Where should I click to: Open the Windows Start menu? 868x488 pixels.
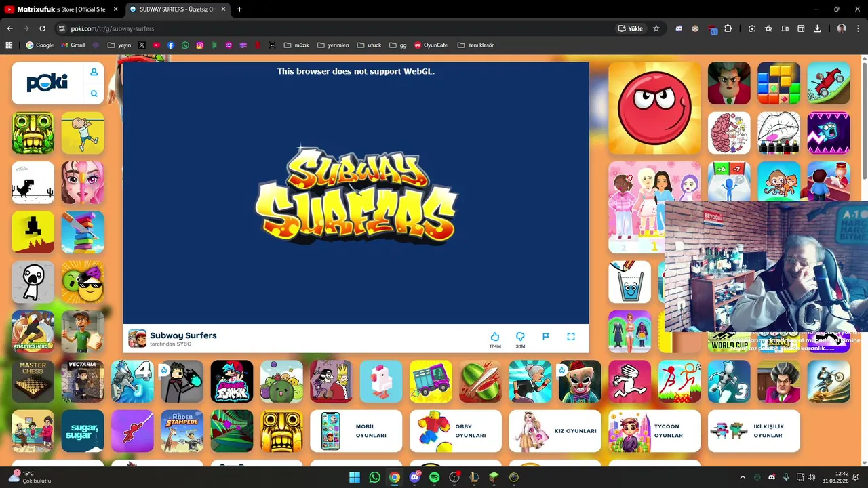pyautogui.click(x=355, y=477)
